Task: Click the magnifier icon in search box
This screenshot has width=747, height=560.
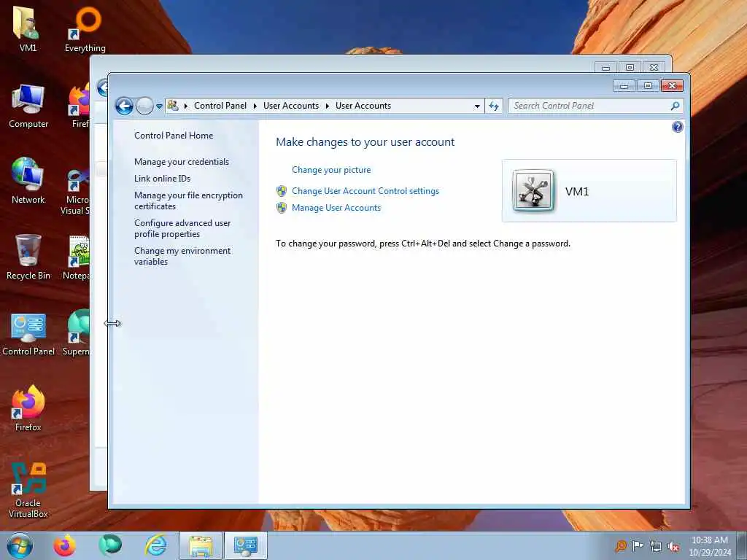Action: 675,106
